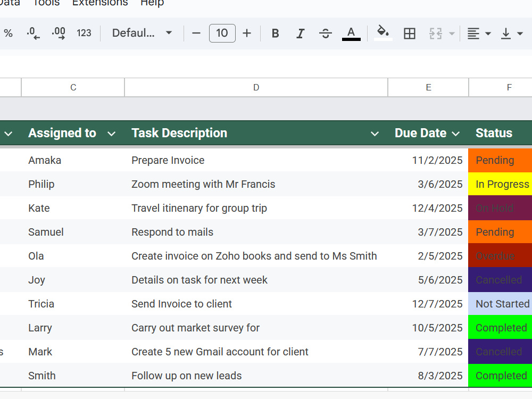The image size is (532, 399).
Task: Expand horizontal align dropdown arrow
Action: point(488,34)
